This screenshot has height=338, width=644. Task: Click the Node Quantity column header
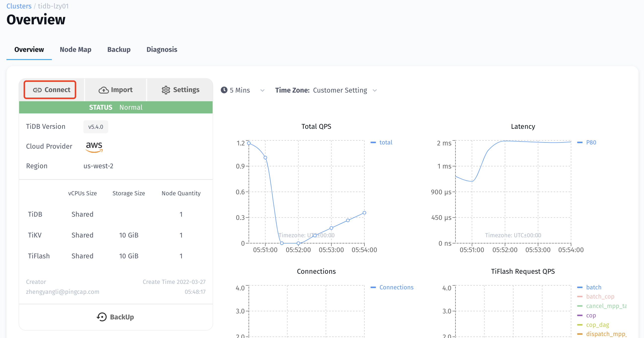(x=181, y=193)
